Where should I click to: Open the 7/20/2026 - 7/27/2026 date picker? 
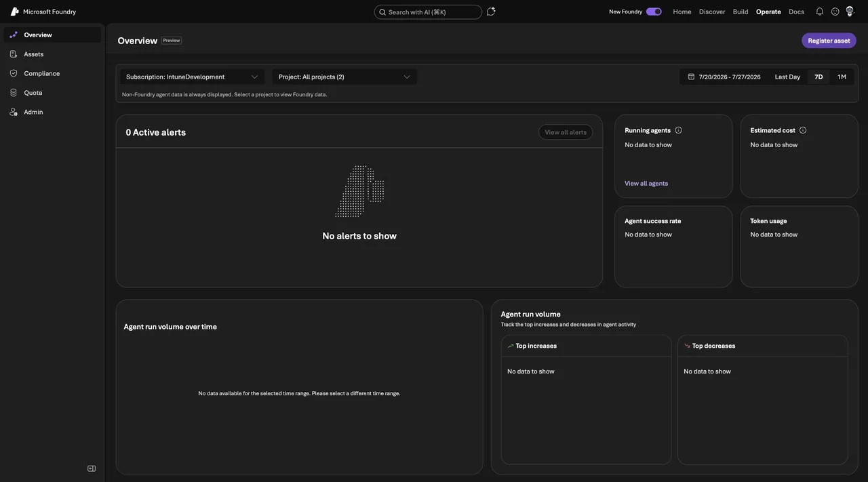724,77
